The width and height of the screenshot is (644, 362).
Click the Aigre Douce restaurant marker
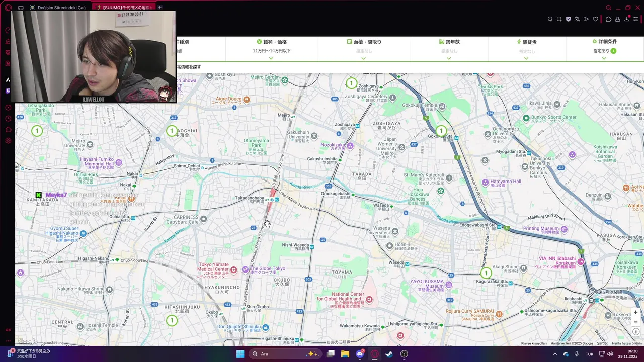pos(246,100)
